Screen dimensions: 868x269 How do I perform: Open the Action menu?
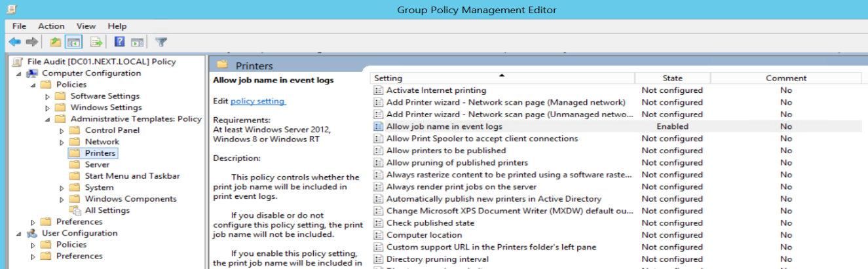point(51,26)
